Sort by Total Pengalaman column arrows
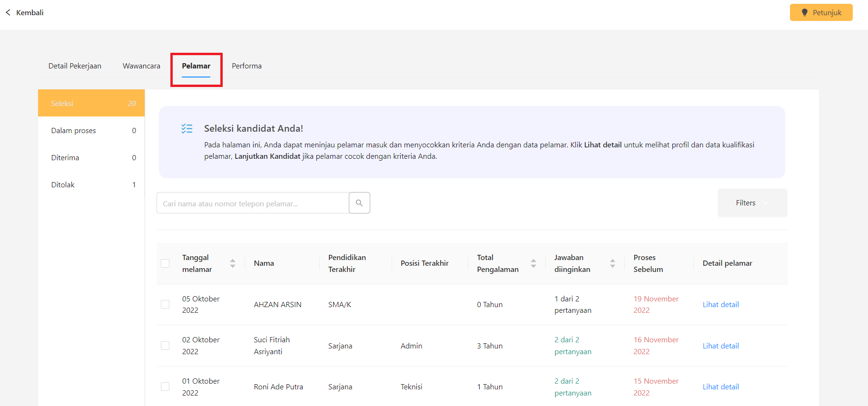The width and height of the screenshot is (868, 406). tap(533, 263)
